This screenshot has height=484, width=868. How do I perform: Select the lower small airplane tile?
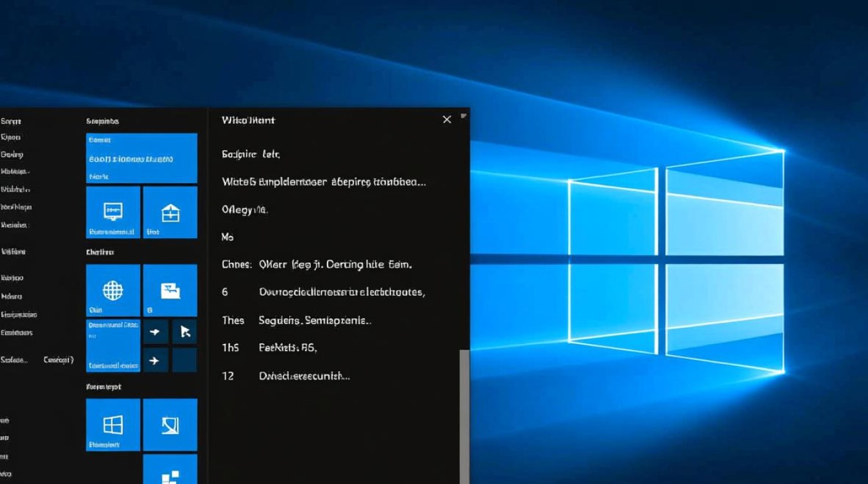pos(156,360)
